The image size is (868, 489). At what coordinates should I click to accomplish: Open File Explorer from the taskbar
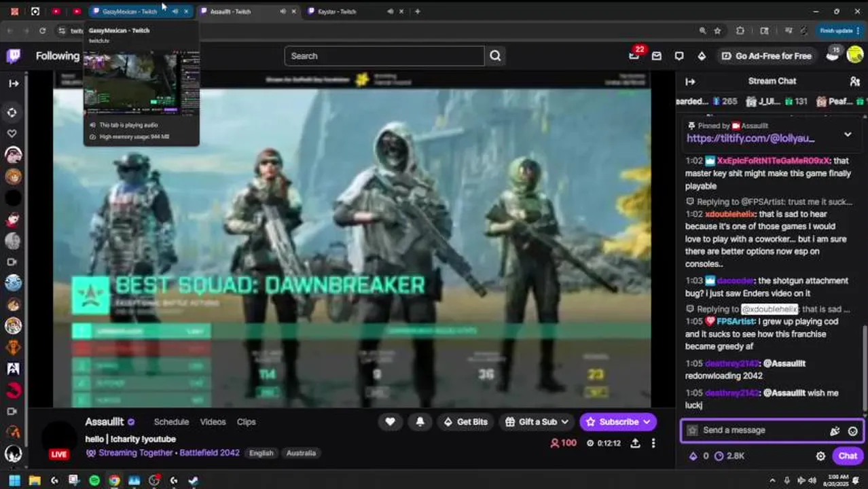[x=35, y=480]
